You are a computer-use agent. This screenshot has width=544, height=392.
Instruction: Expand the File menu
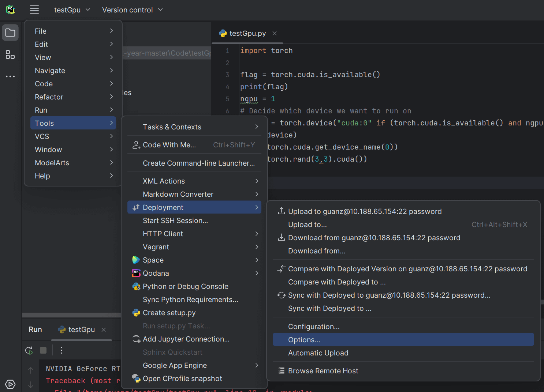(73, 31)
